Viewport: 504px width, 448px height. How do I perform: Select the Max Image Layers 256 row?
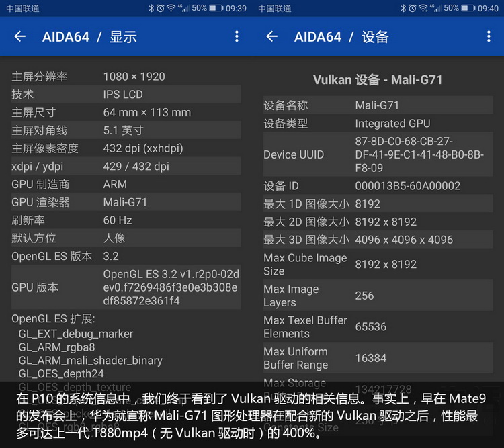coord(378,296)
